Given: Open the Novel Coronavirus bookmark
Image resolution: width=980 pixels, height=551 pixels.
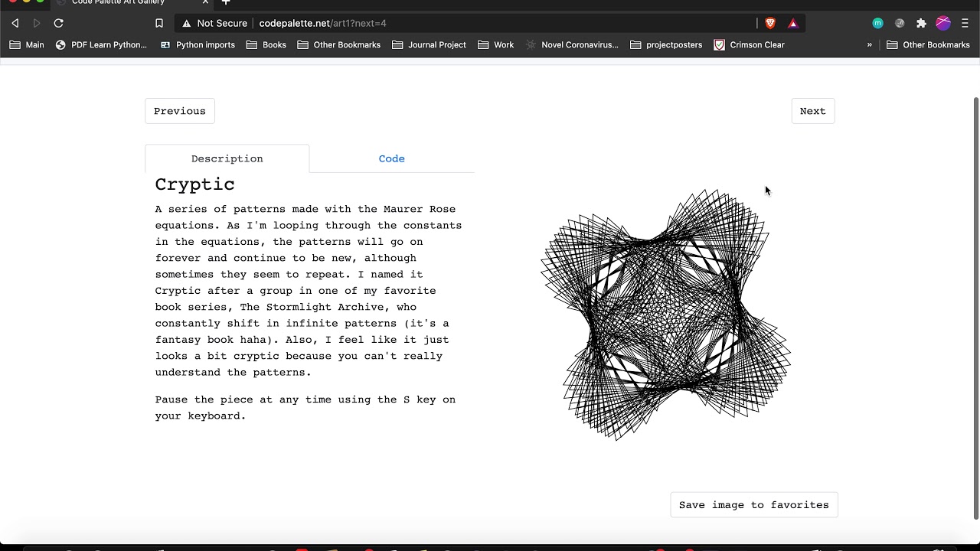Looking at the screenshot, I should pyautogui.click(x=572, y=45).
